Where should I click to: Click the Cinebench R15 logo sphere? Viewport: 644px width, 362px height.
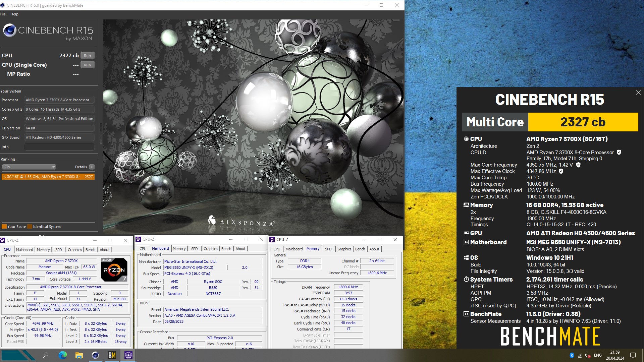(10, 31)
